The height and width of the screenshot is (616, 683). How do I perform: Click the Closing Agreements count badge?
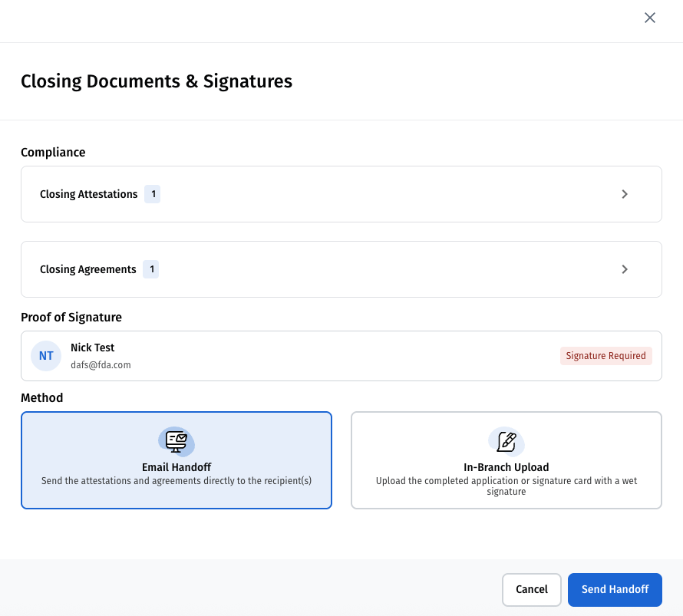pyautogui.click(x=151, y=269)
